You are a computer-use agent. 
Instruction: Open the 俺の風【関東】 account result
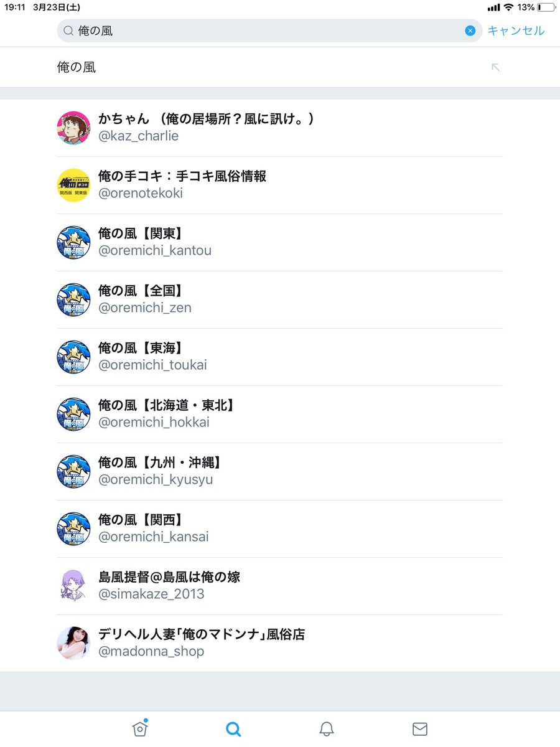pyautogui.click(x=280, y=242)
